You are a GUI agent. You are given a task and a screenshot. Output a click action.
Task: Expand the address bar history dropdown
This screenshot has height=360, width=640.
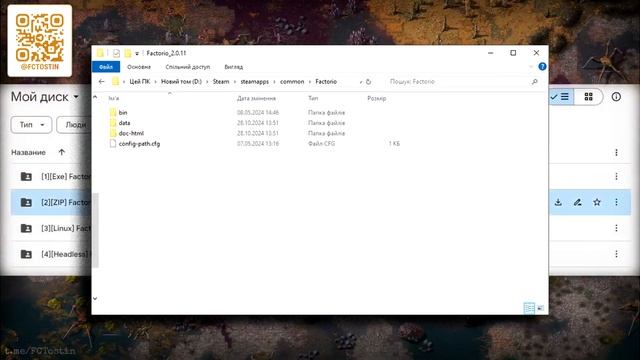point(361,82)
